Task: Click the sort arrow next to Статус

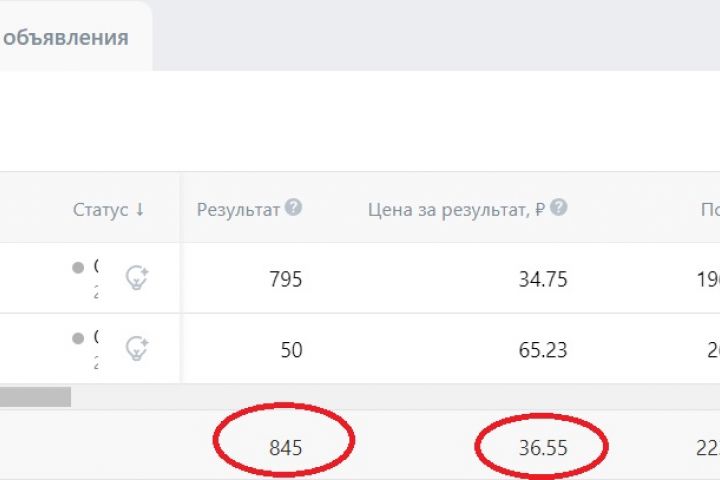Action: pos(140,209)
